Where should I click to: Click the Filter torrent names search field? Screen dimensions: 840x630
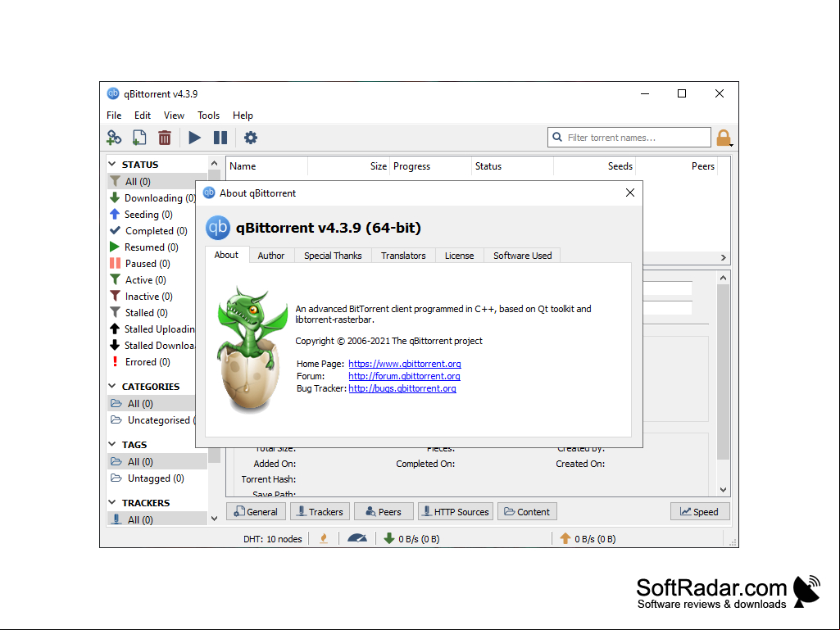[629, 138]
